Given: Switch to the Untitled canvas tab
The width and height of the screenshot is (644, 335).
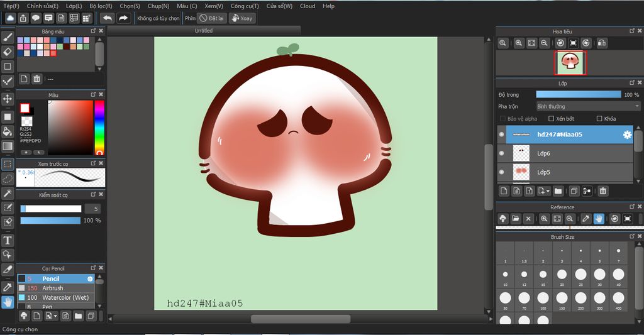Looking at the screenshot, I should pyautogui.click(x=204, y=31).
